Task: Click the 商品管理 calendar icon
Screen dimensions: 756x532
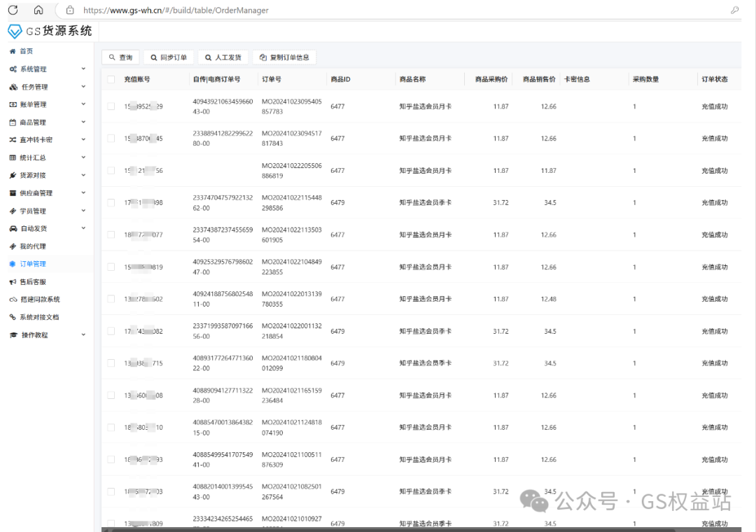Action: [13, 122]
